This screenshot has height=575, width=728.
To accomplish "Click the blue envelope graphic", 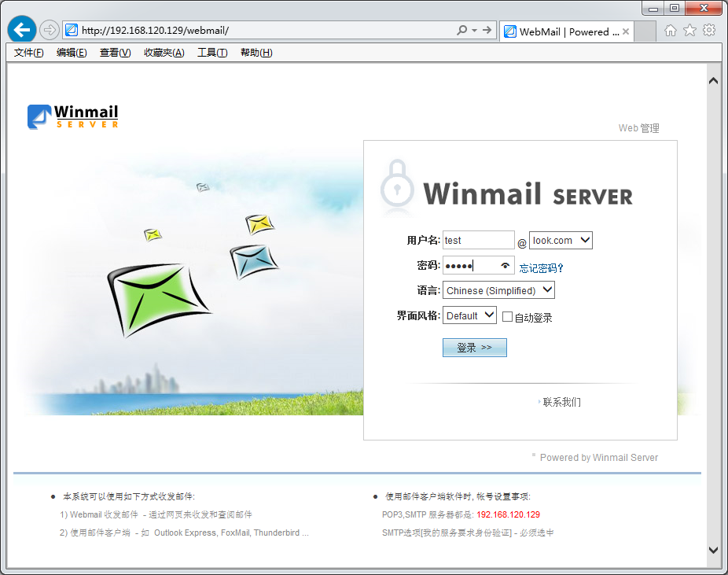I will (x=253, y=261).
